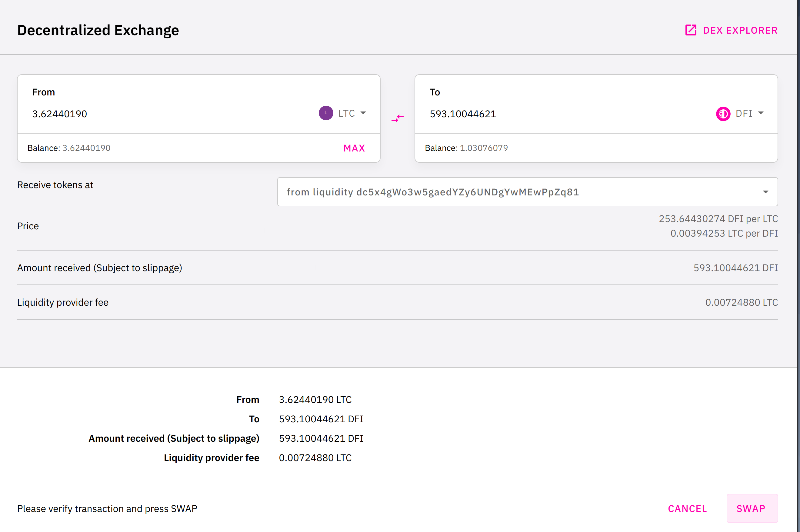Select the DFI token label

coord(744,113)
